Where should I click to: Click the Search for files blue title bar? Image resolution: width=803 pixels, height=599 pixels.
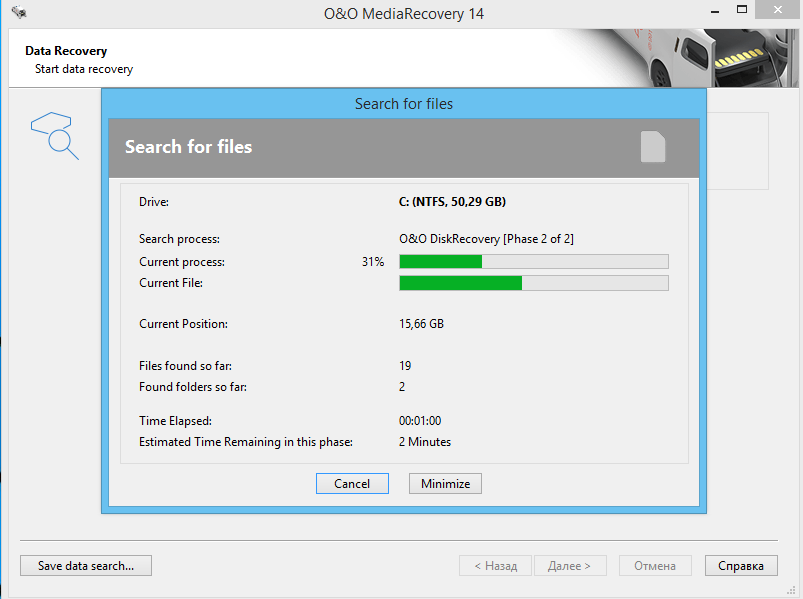pyautogui.click(x=404, y=104)
